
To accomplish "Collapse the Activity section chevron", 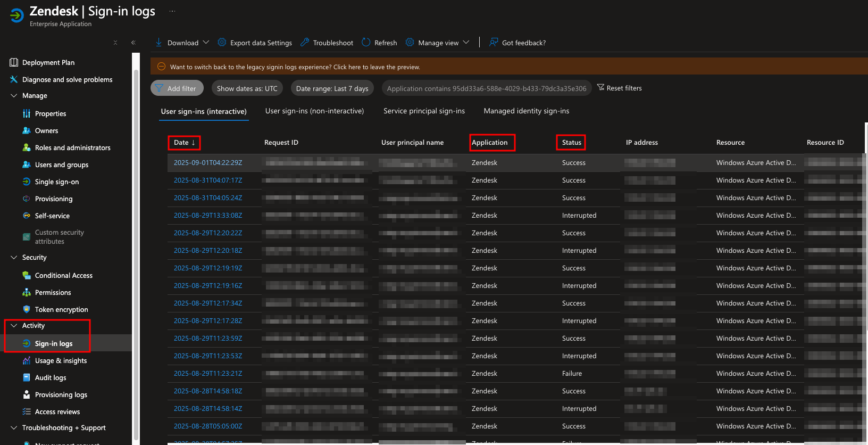I will point(14,325).
